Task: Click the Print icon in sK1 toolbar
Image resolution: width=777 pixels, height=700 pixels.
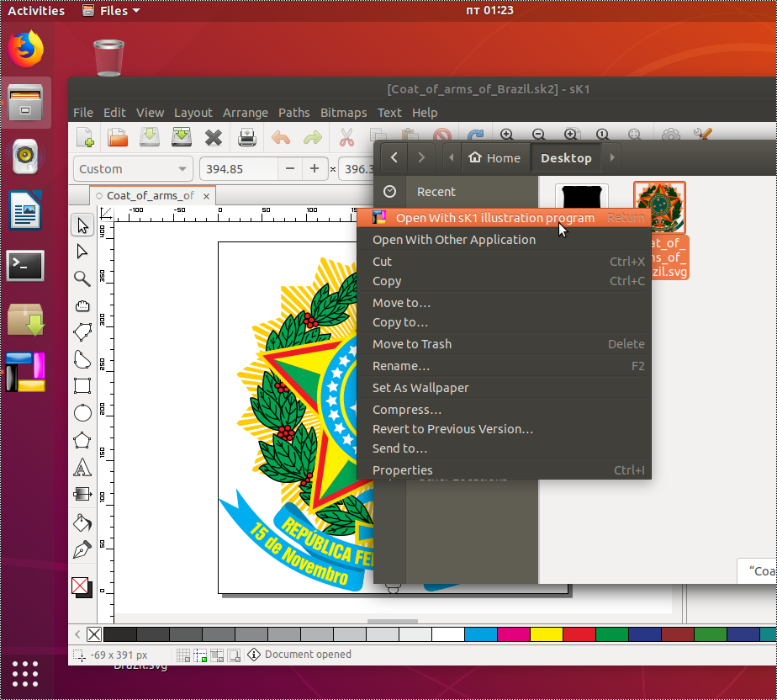Action: pyautogui.click(x=246, y=137)
